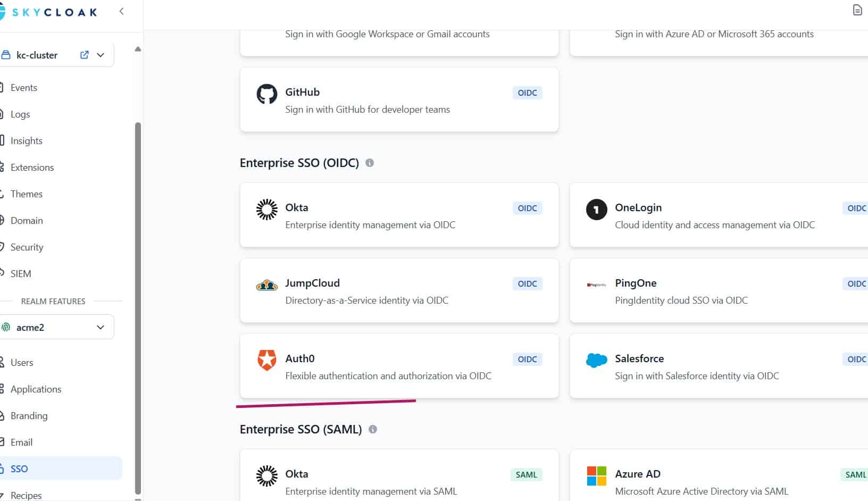The height and width of the screenshot is (501, 868).
Task: Click the info icon beside Enterprise SSO (OIDC)
Action: tap(370, 163)
